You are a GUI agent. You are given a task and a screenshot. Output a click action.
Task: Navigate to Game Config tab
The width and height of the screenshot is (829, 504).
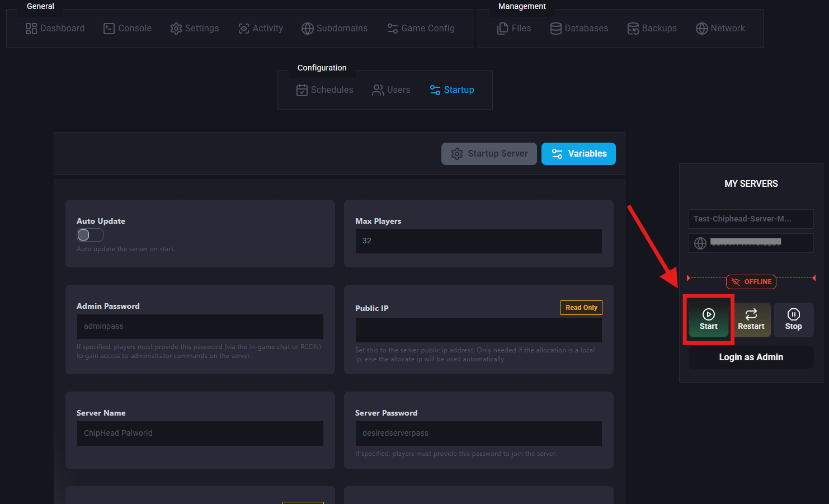point(421,29)
